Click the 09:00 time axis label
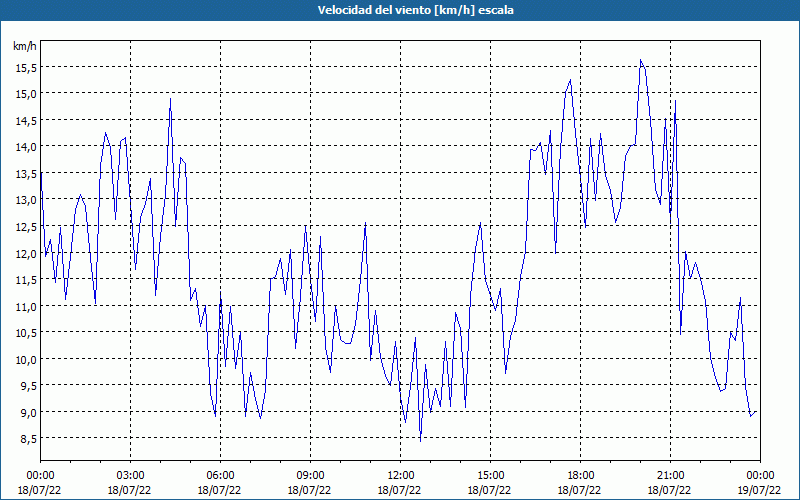The width and height of the screenshot is (800, 500). point(310,476)
